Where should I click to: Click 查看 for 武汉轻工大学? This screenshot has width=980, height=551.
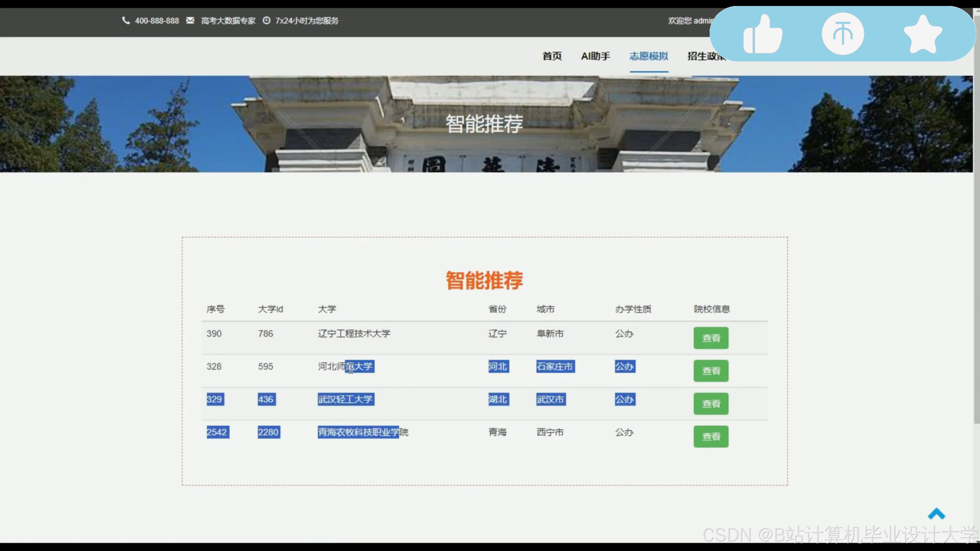(x=711, y=404)
